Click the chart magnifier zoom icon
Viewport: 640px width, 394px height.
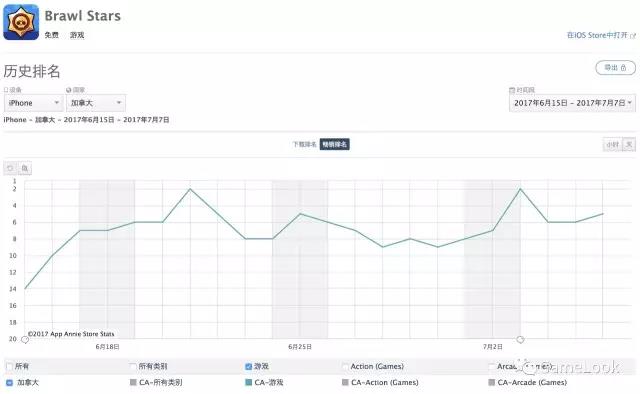pyautogui.click(x=25, y=168)
